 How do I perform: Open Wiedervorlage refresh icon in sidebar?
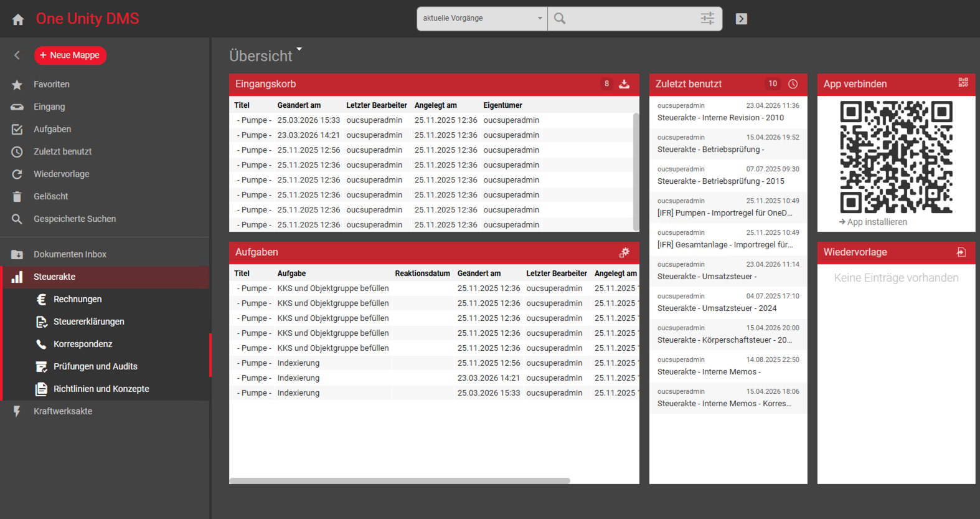[17, 174]
